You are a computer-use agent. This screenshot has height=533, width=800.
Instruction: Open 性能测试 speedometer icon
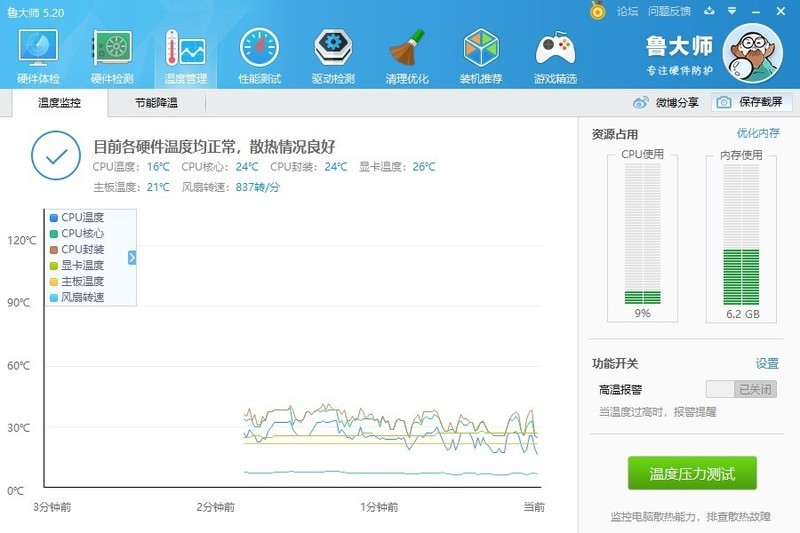point(259,48)
